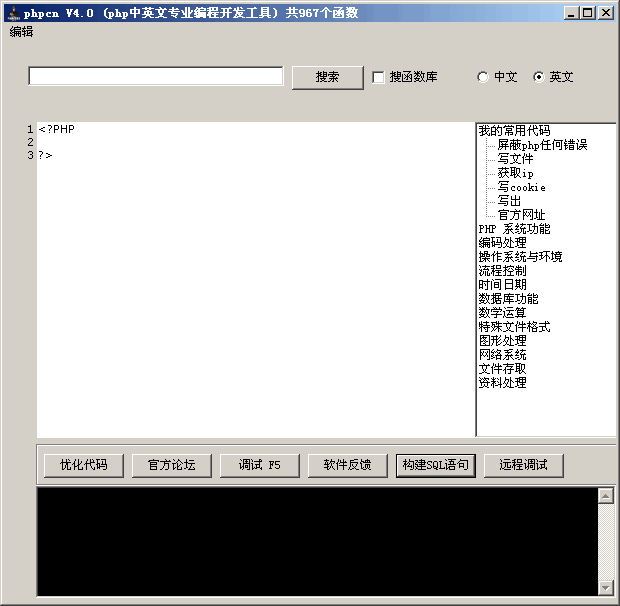Click the 构建SQL语句 button
The height and width of the screenshot is (606, 620).
[436, 465]
